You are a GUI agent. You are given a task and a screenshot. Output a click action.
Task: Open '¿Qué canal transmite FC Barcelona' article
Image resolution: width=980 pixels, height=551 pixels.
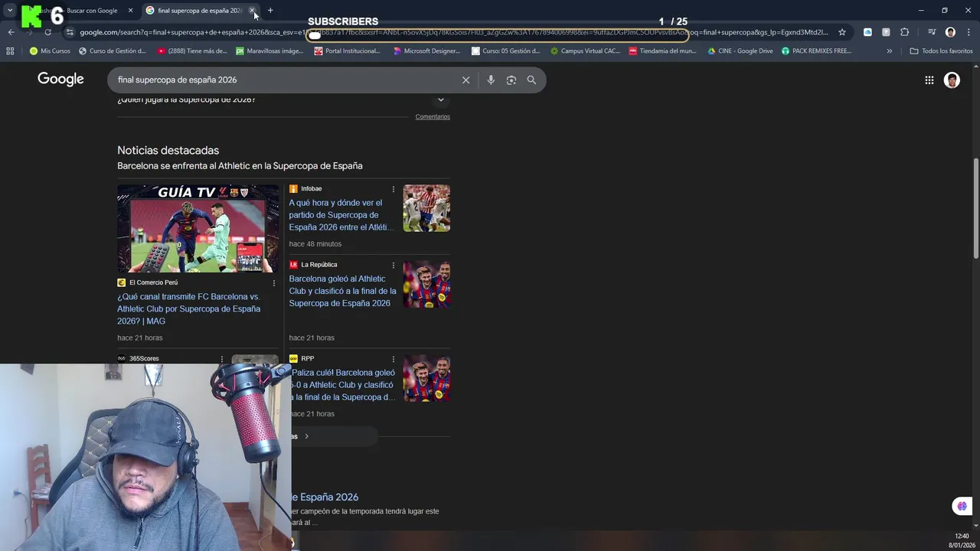click(188, 308)
